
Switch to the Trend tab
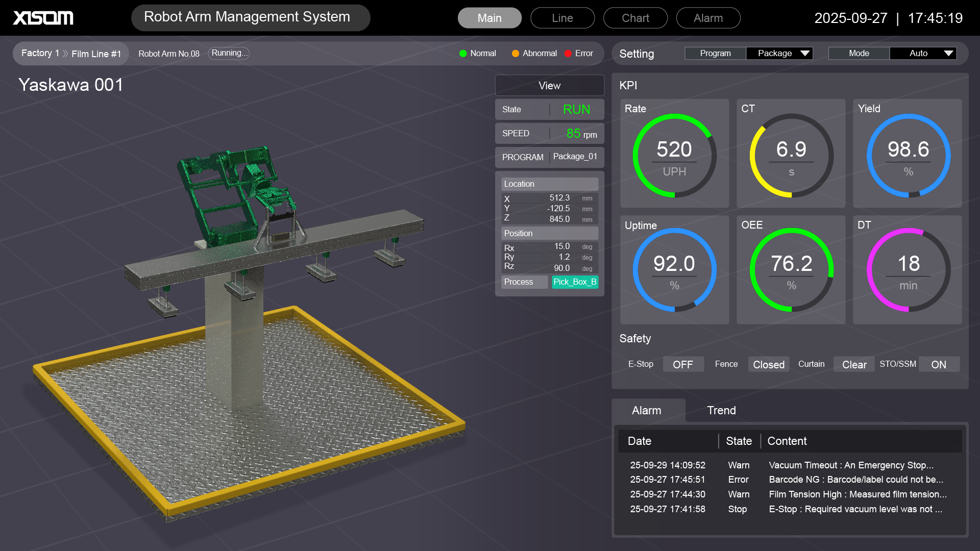tap(721, 410)
